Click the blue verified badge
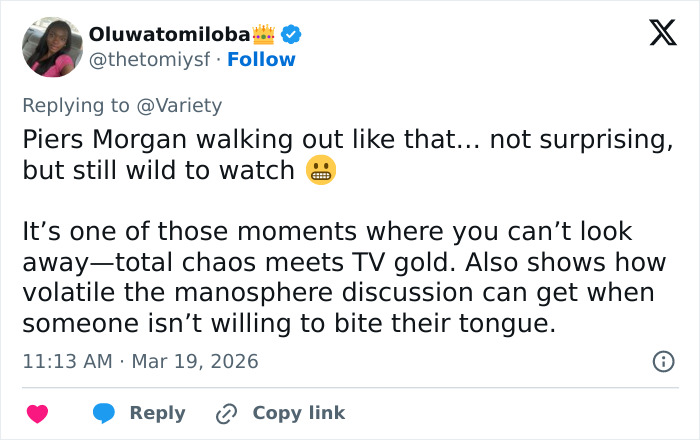700x440 pixels. point(291,34)
